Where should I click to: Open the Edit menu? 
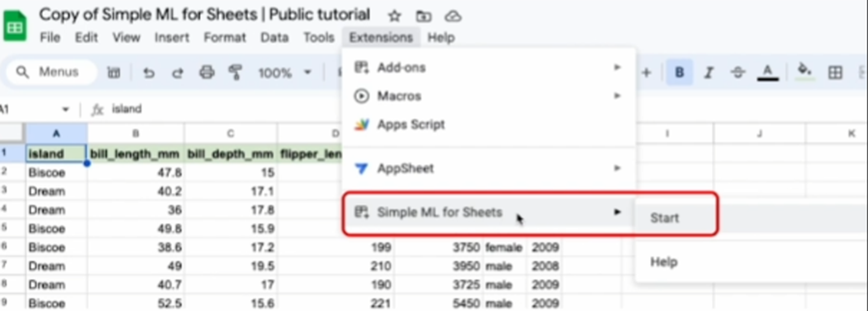(86, 37)
